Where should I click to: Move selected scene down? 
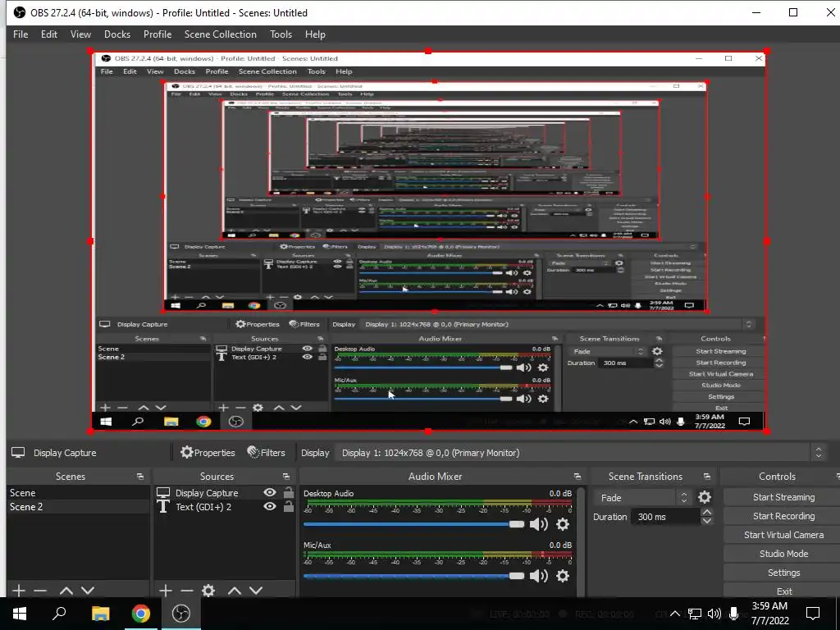point(88,591)
